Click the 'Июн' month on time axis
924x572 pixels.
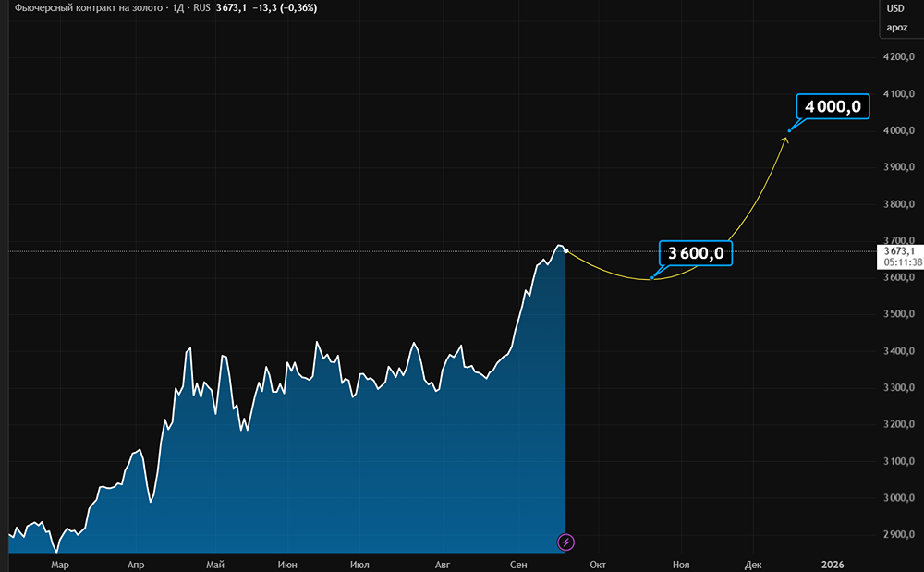tap(287, 565)
